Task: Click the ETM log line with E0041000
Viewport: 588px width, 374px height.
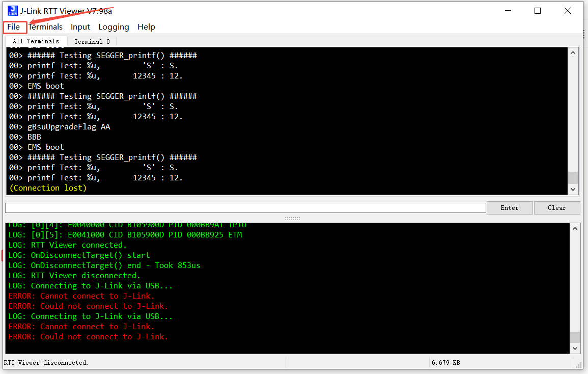Action: (x=125, y=235)
